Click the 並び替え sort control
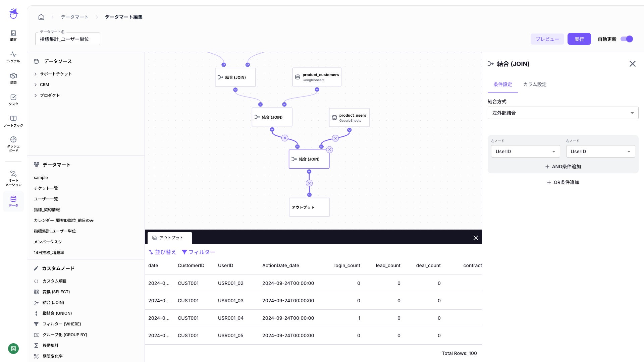644x362 pixels. [x=162, y=252]
